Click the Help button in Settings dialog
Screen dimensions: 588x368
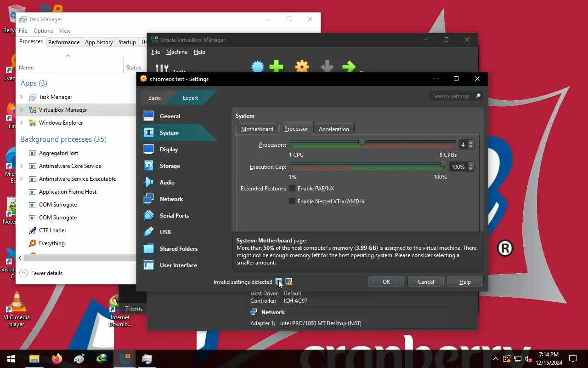tap(465, 282)
